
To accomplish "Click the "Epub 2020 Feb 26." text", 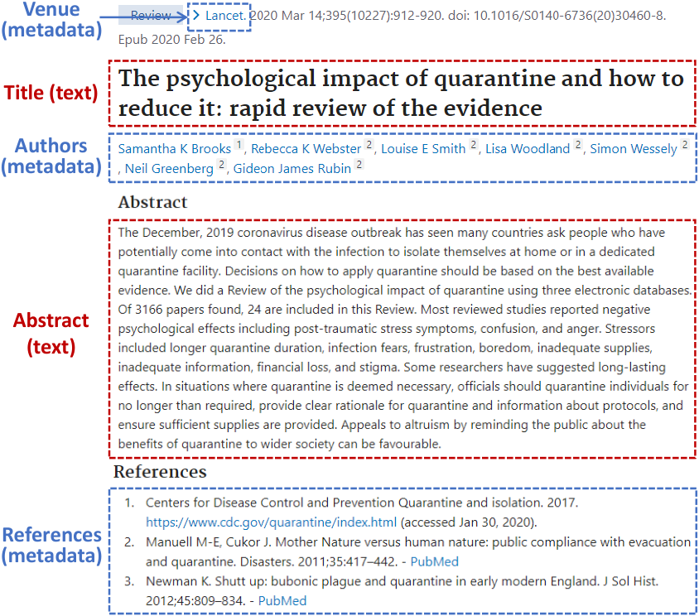I will (171, 40).
